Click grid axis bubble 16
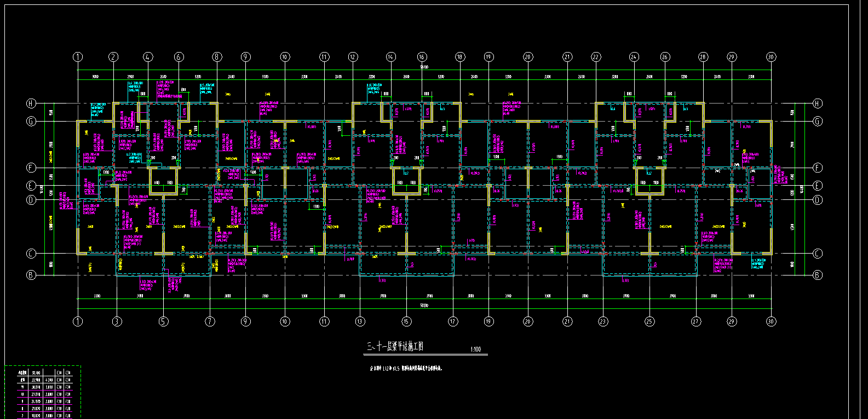The width and height of the screenshot is (868, 419). pyautogui.click(x=422, y=57)
